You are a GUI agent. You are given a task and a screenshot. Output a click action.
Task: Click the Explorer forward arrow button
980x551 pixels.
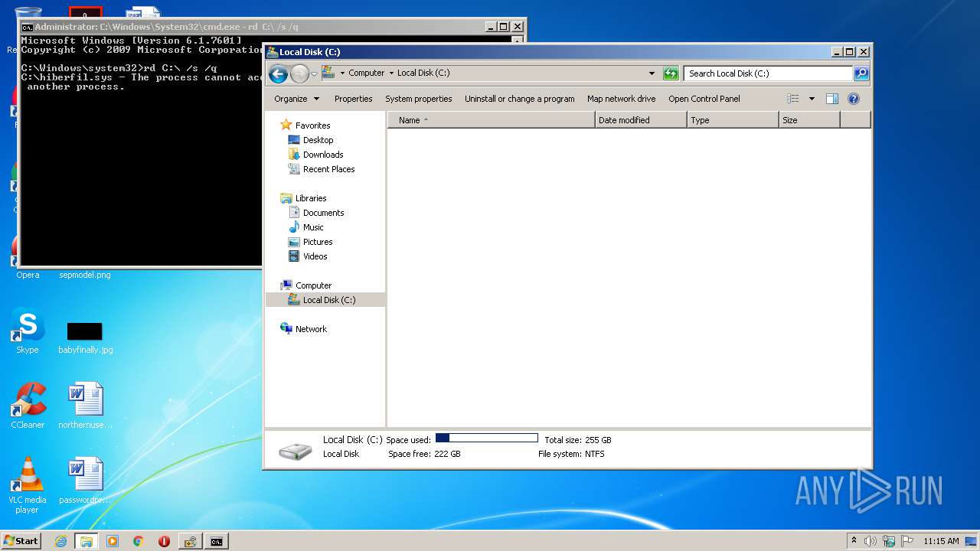299,73
